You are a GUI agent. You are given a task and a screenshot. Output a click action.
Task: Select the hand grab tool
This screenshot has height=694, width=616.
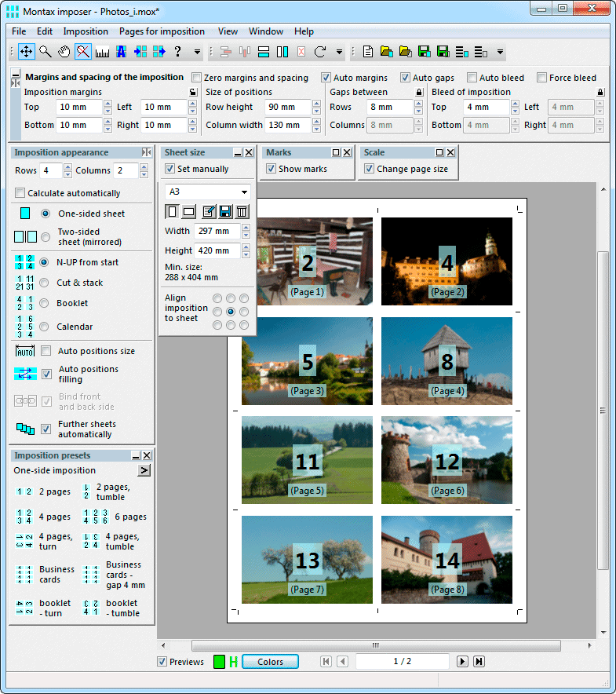[64, 52]
